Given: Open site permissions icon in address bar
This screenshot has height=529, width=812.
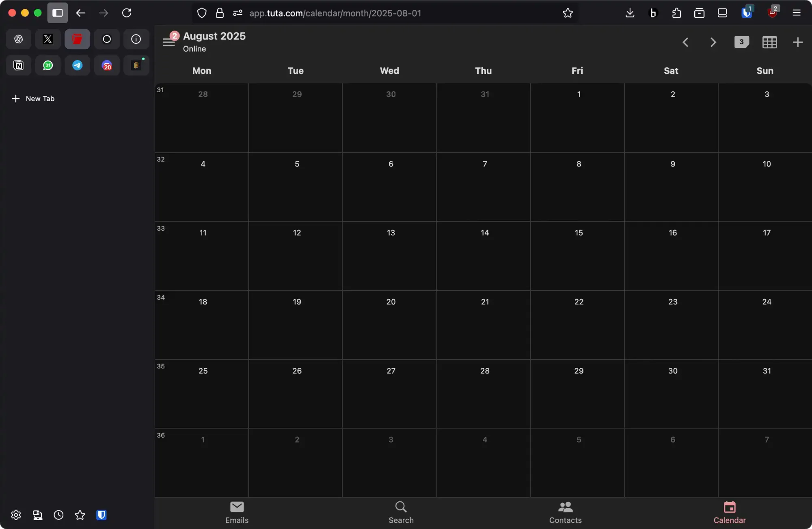Looking at the screenshot, I should [238, 13].
